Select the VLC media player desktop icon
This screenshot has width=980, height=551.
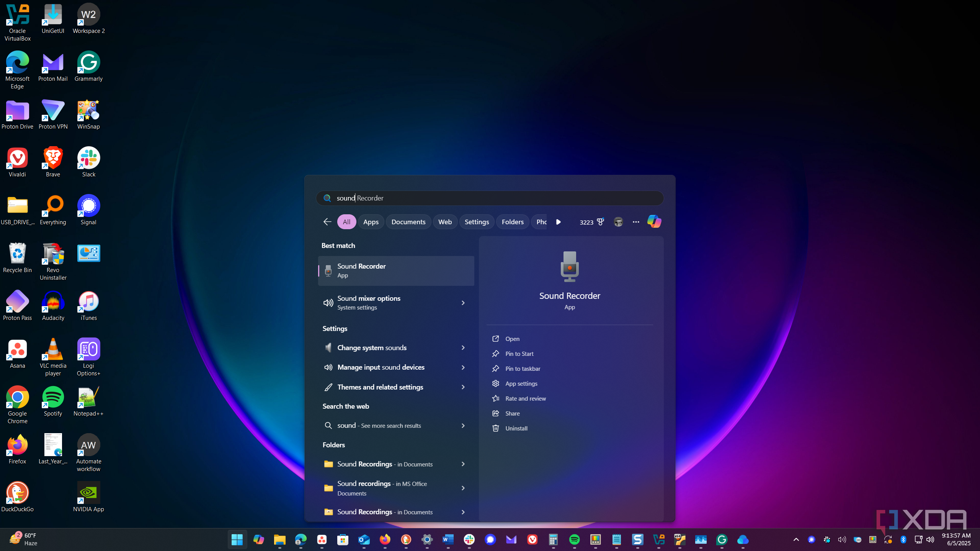coord(53,357)
